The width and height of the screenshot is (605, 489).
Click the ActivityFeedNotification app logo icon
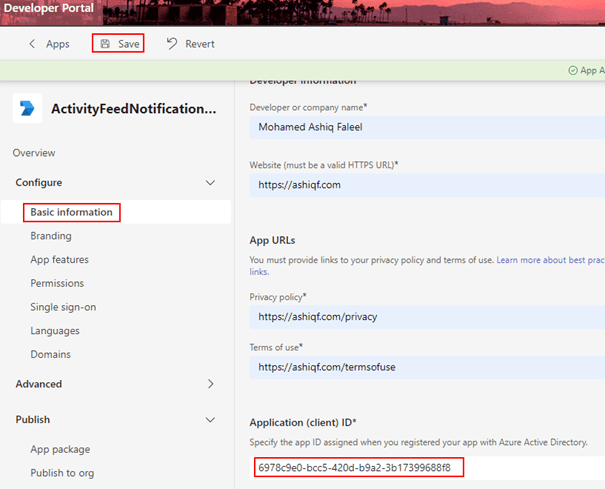(x=27, y=109)
